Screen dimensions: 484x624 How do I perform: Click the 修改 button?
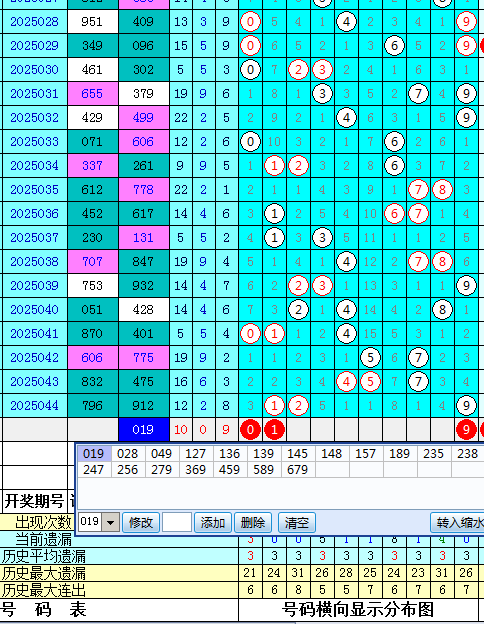[141, 522]
